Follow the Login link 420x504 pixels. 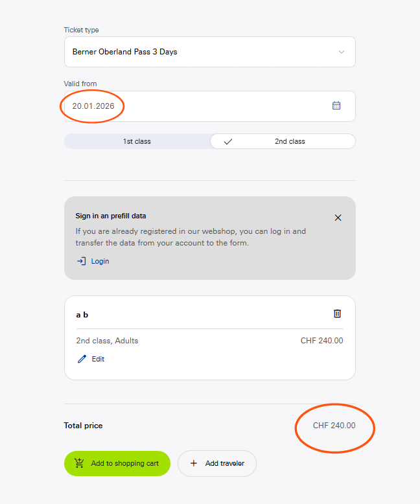click(x=100, y=261)
